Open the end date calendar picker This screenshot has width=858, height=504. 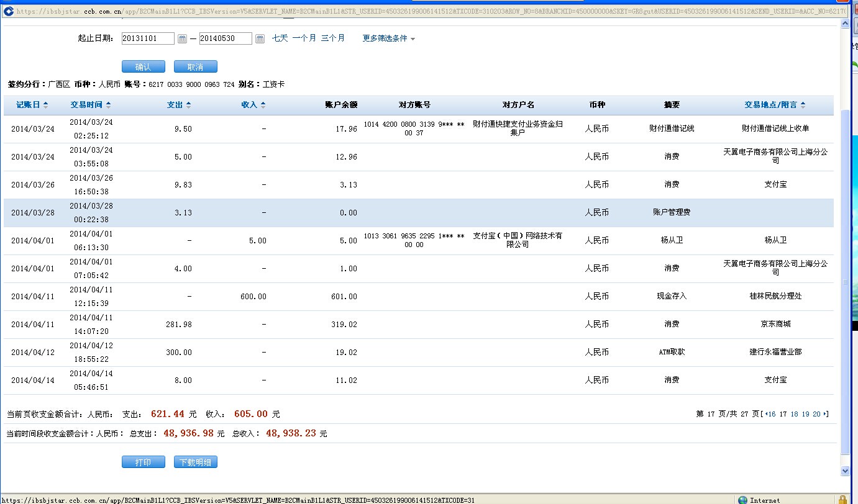point(260,38)
